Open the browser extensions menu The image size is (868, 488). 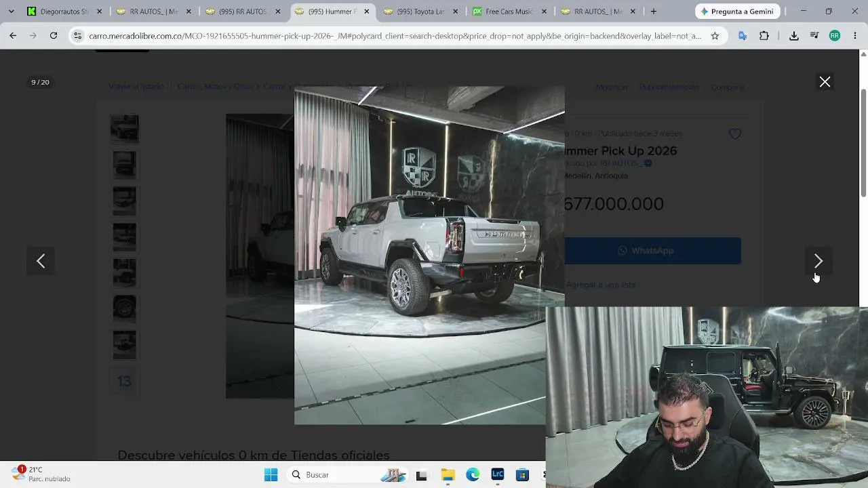click(764, 36)
